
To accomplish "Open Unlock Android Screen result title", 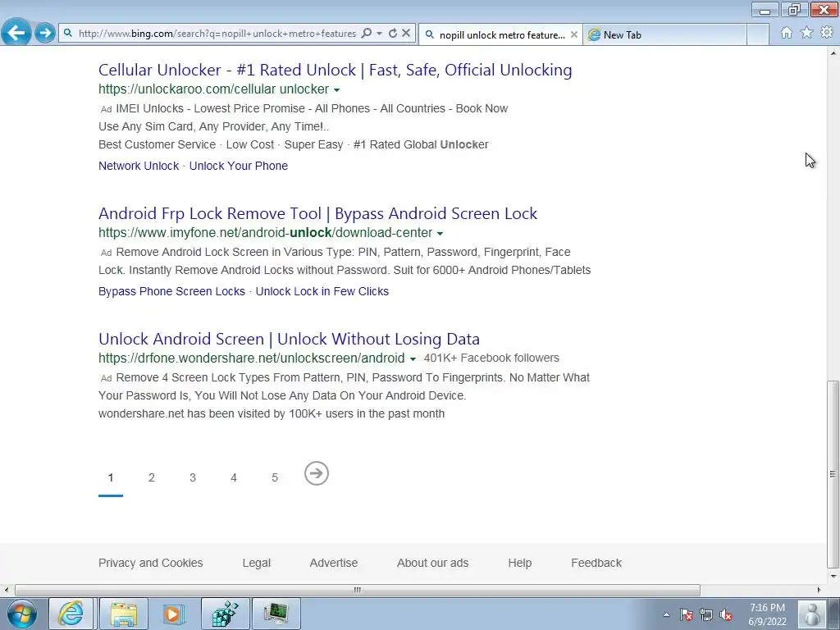I will [289, 339].
